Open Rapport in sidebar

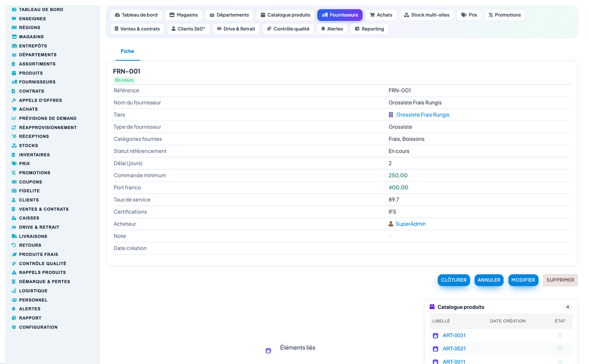(30, 318)
